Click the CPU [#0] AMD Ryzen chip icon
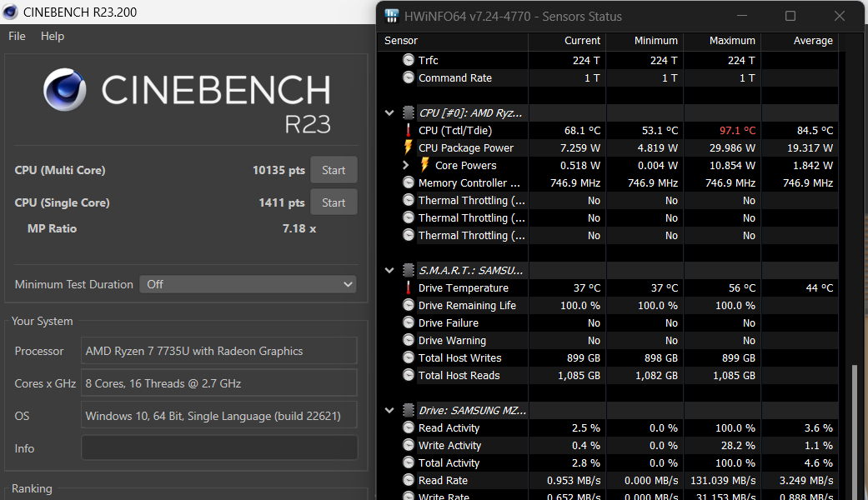Viewport: 868px width, 500px height. (x=409, y=112)
